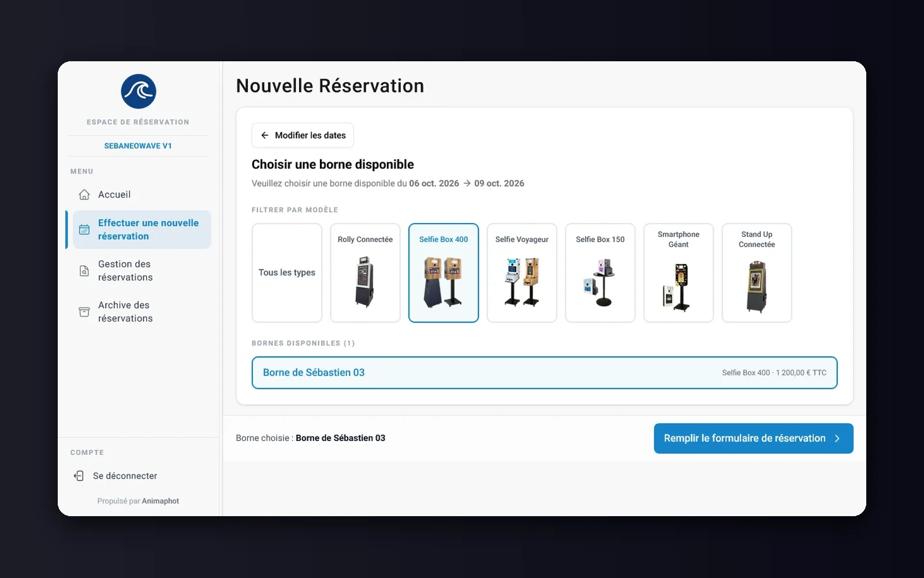Screen dimensions: 924x578
Task: Click the Selfie Box 150 label
Action: [x=600, y=239]
